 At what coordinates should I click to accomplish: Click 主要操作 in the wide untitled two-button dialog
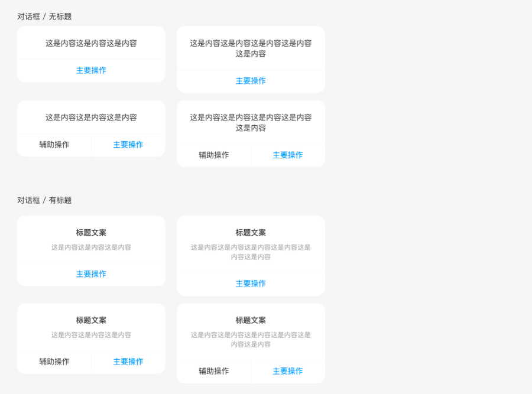tap(287, 155)
